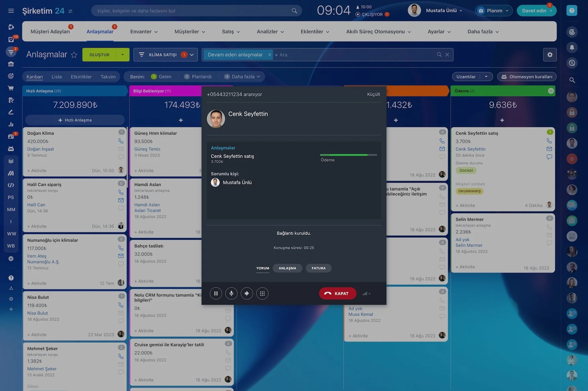Open the robot icon in the left sidebar
588x391 pixels.
coord(11,149)
